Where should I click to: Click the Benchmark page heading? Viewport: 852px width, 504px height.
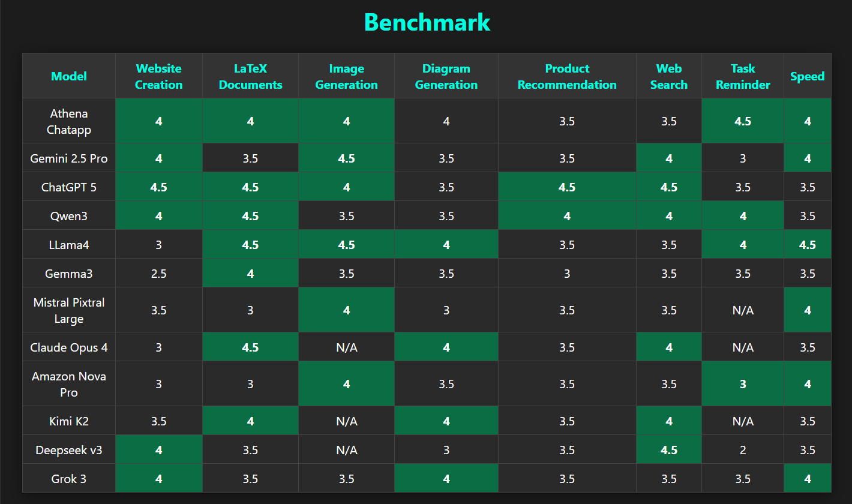(427, 22)
